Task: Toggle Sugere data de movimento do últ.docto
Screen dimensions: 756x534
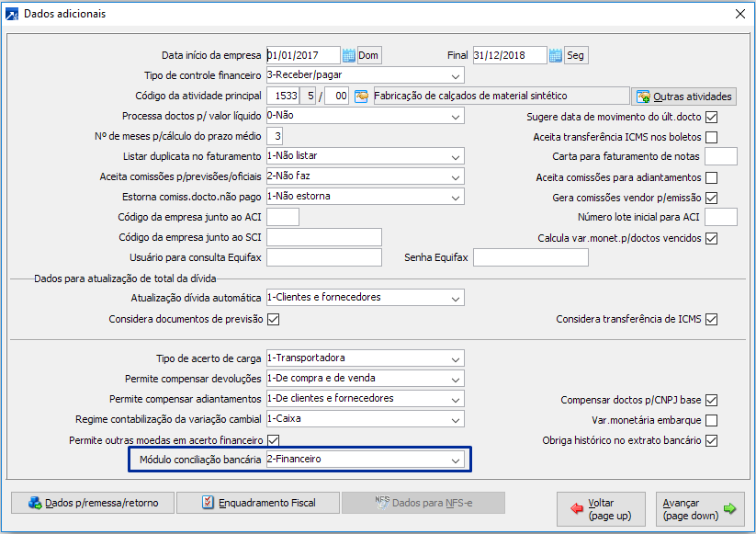Action: (712, 117)
